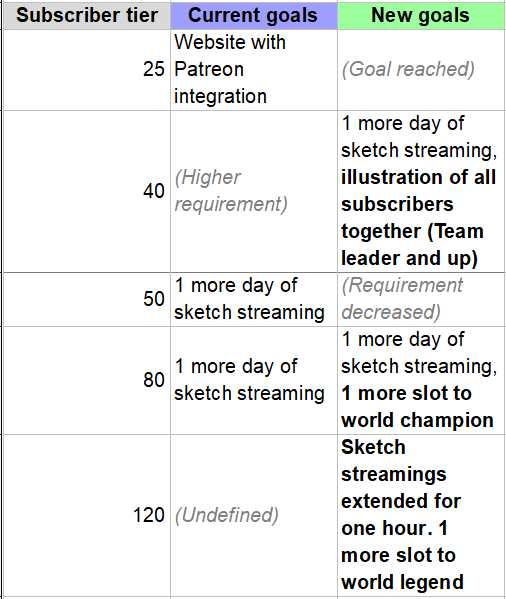Viewport: 506px width, 599px height.
Task: Select the world champion slot cell
Action: (x=421, y=380)
